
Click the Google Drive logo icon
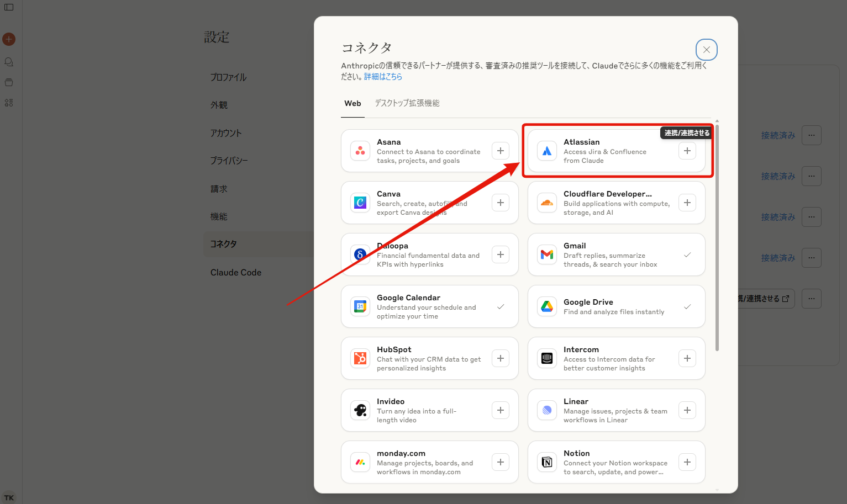point(547,306)
